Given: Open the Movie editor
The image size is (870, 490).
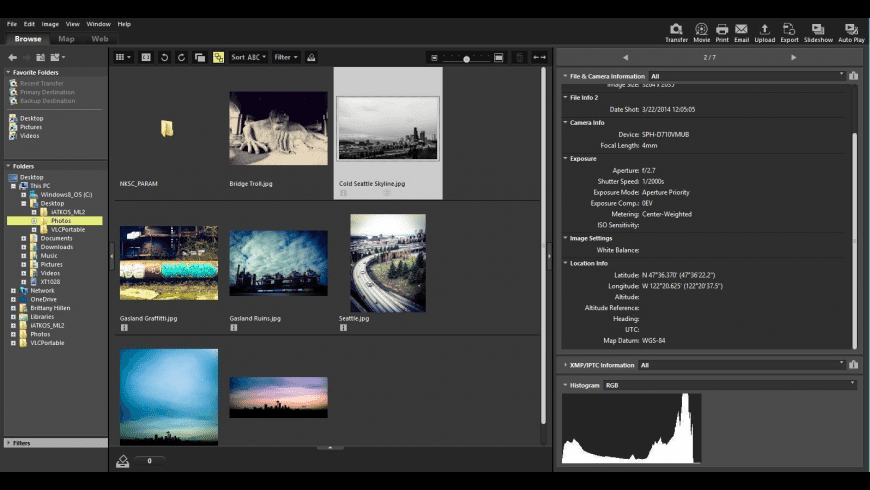Looking at the screenshot, I should (702, 30).
